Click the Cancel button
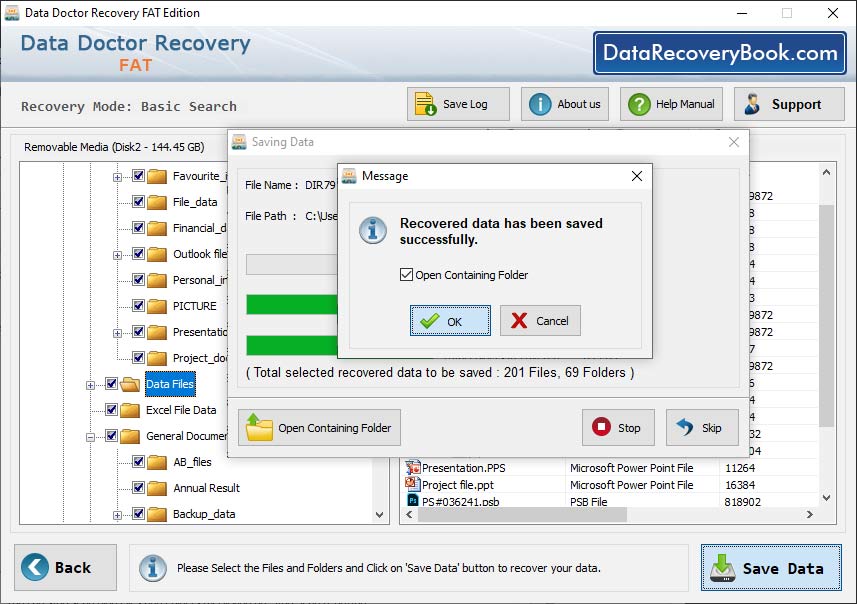 coord(540,321)
